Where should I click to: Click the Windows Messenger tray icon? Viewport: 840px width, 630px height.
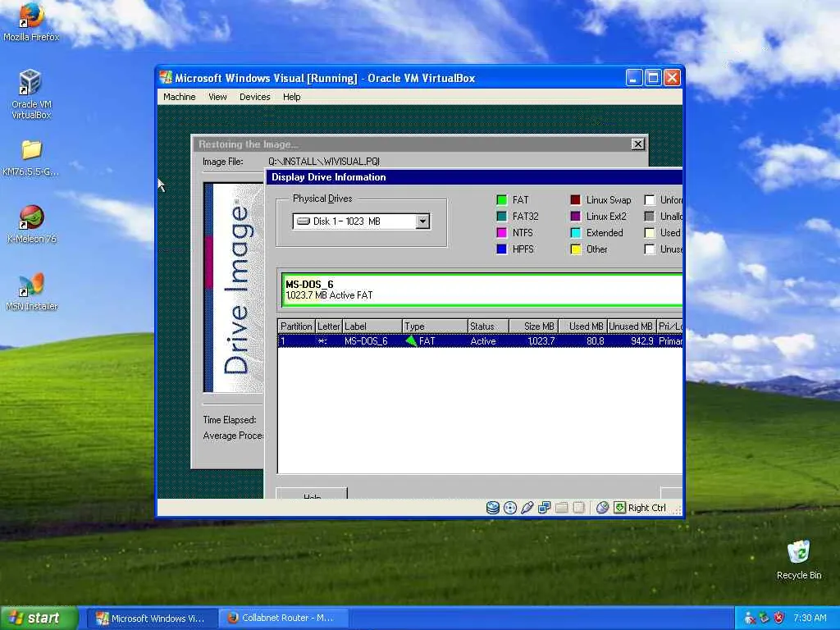(750, 619)
